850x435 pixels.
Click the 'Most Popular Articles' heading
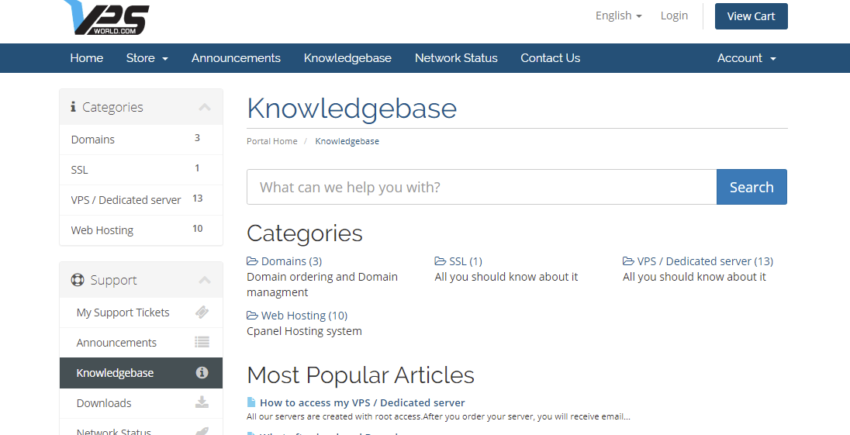[x=360, y=375]
